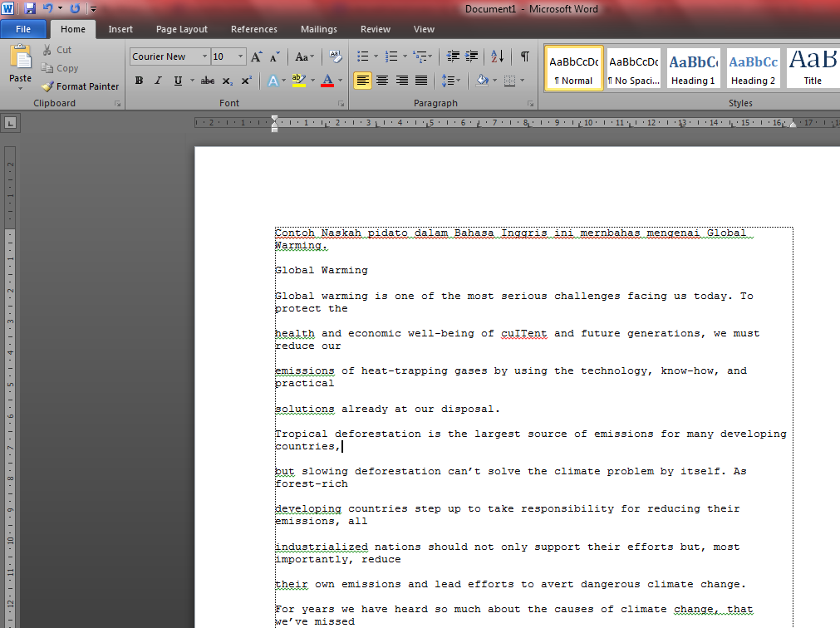Expand the font size dropdown arrow
This screenshot has height=628, width=840.
pos(241,56)
